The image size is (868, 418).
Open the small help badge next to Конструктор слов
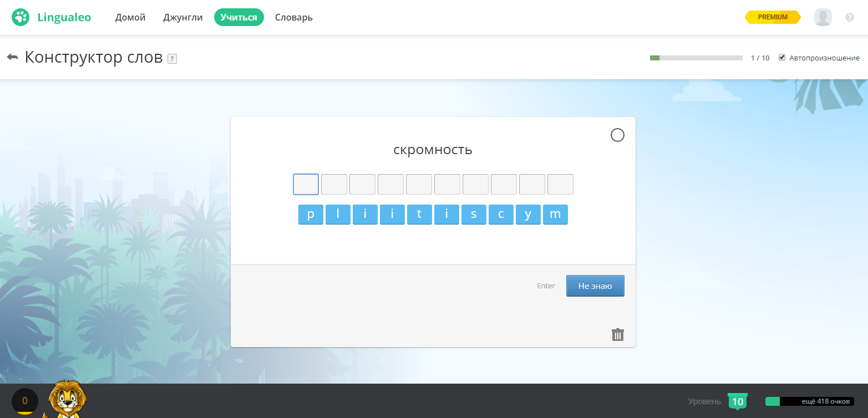tap(172, 59)
